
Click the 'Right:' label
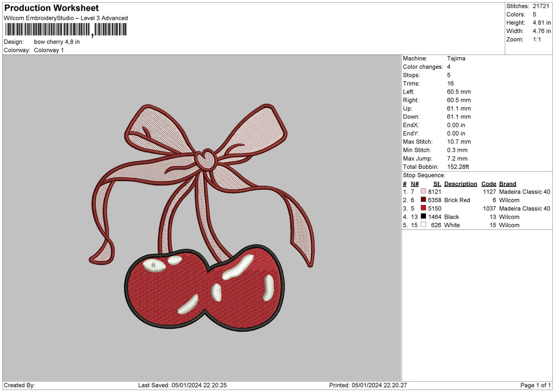[411, 100]
